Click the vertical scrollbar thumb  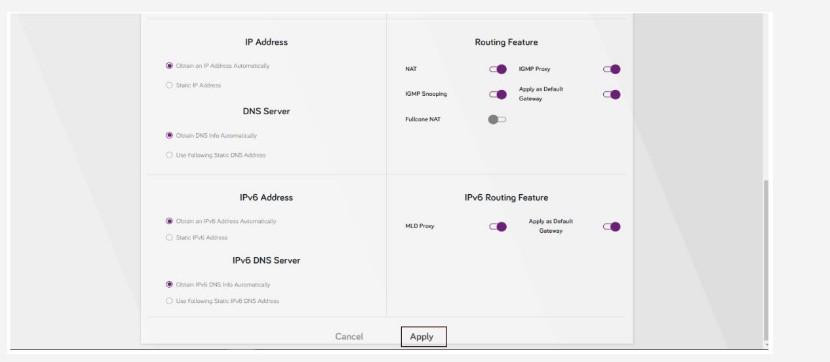coord(765,260)
